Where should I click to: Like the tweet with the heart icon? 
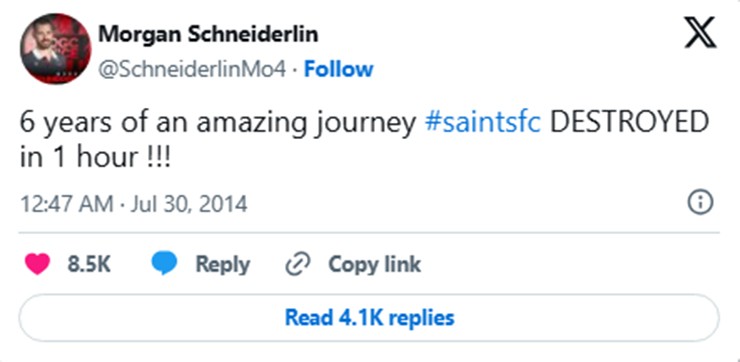point(37,264)
